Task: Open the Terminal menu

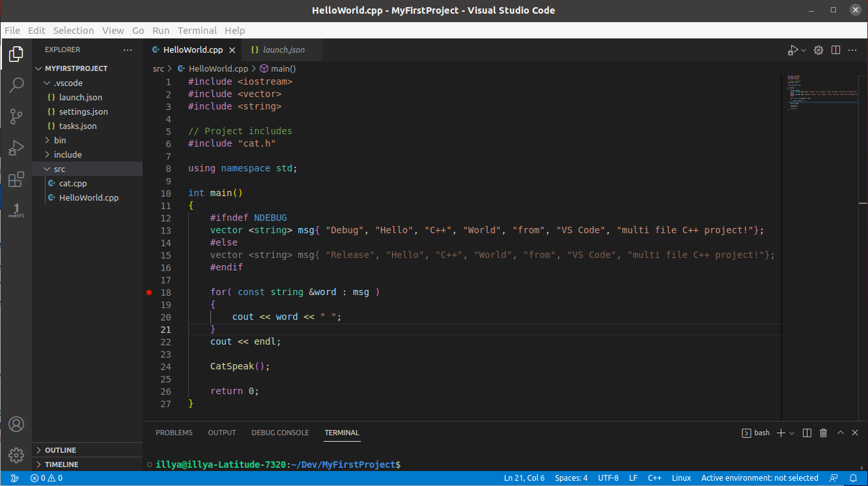Action: point(197,31)
